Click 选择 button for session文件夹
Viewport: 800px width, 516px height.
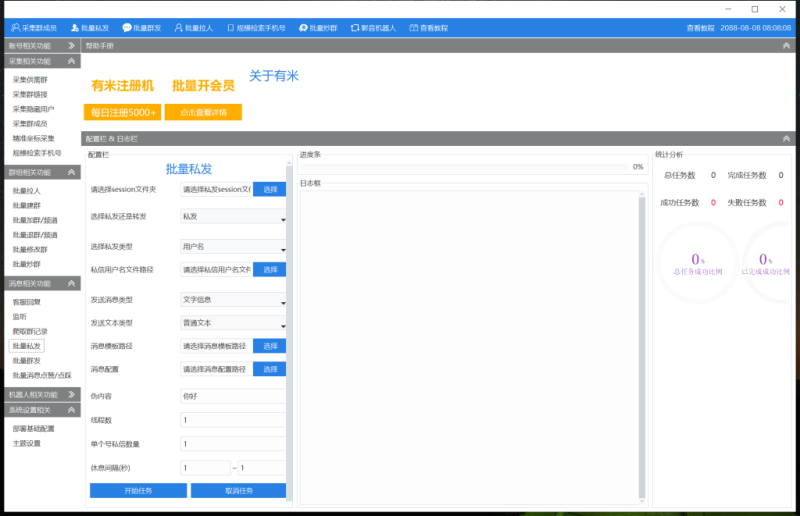(x=269, y=189)
